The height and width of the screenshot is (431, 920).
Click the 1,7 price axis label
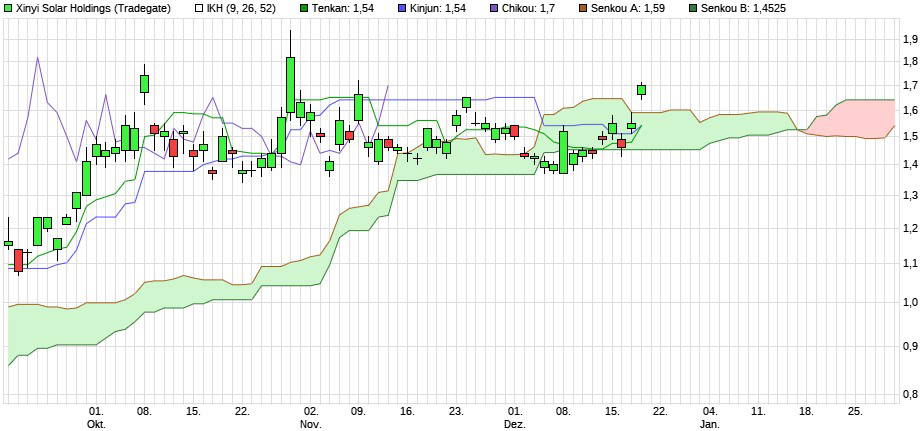click(911, 86)
